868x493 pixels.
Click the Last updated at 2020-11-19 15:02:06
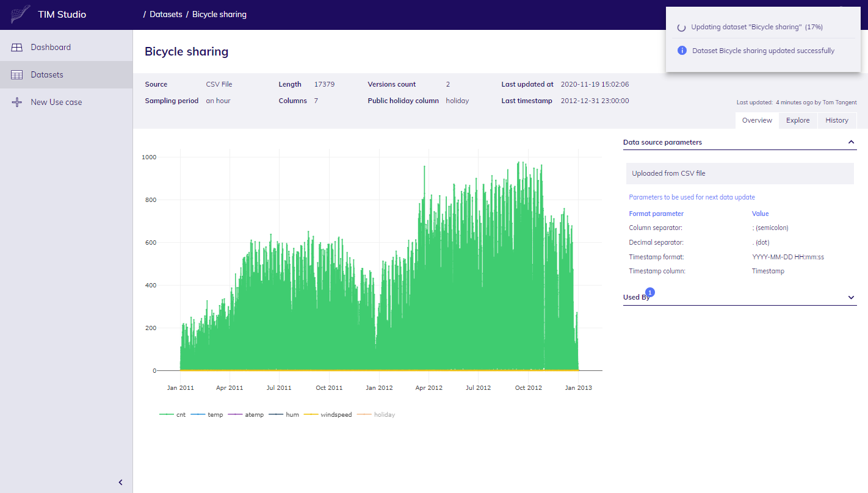click(595, 84)
